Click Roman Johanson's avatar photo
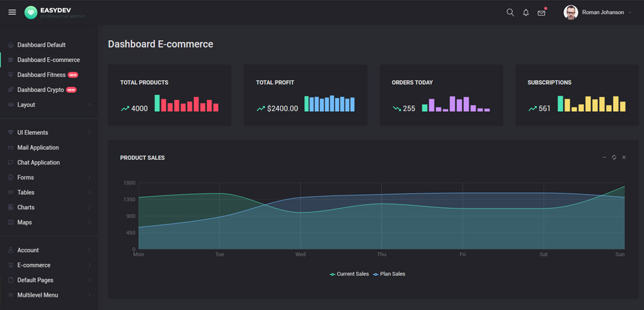This screenshot has height=310, width=644. click(570, 13)
